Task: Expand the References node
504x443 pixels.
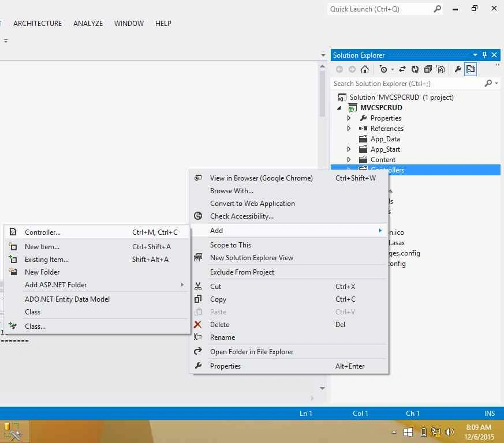Action: pyautogui.click(x=349, y=129)
